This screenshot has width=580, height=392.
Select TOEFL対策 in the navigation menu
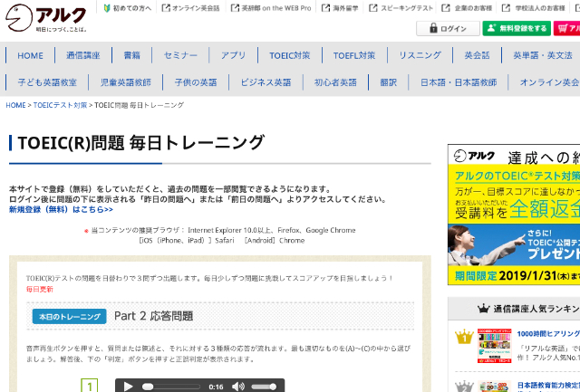coord(354,55)
